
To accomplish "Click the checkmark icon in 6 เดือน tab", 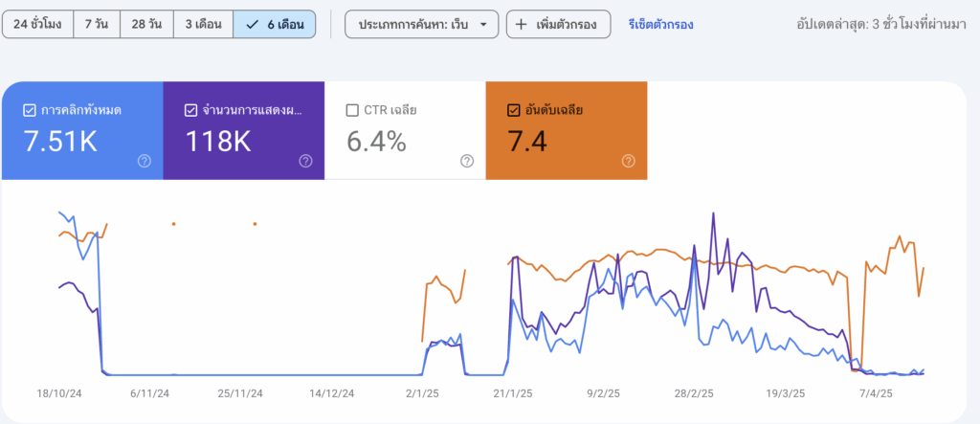I will (253, 25).
